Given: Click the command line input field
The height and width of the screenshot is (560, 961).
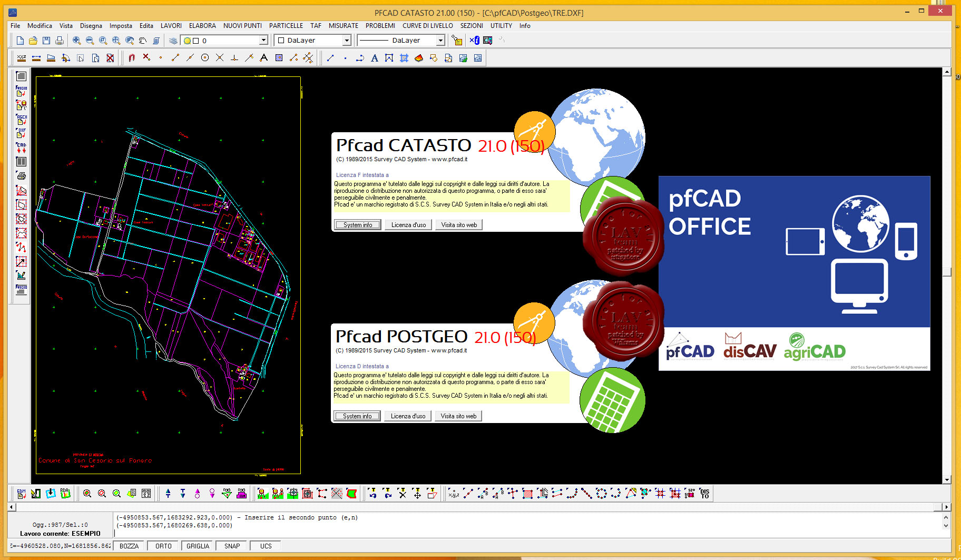Looking at the screenshot, I should 527,533.
